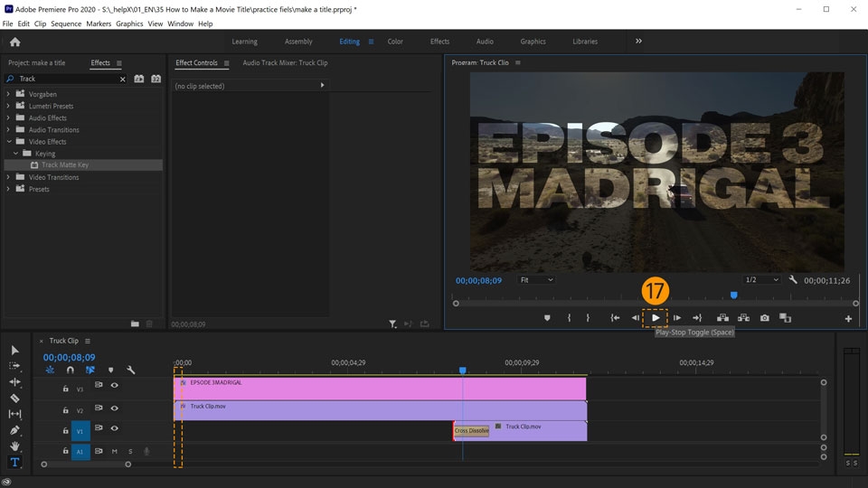
Task: Expand the Audio Effects folder
Action: (x=9, y=117)
